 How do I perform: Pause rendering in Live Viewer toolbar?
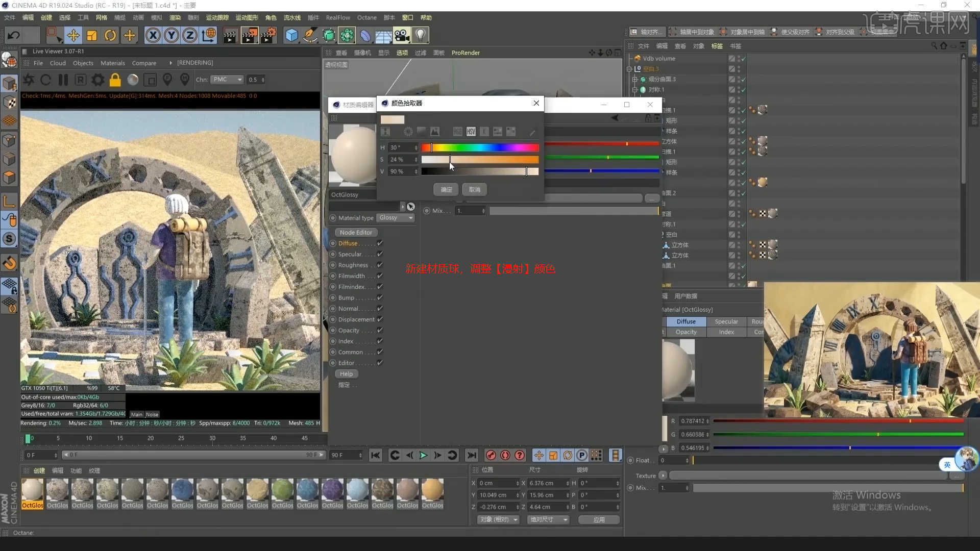click(x=63, y=80)
